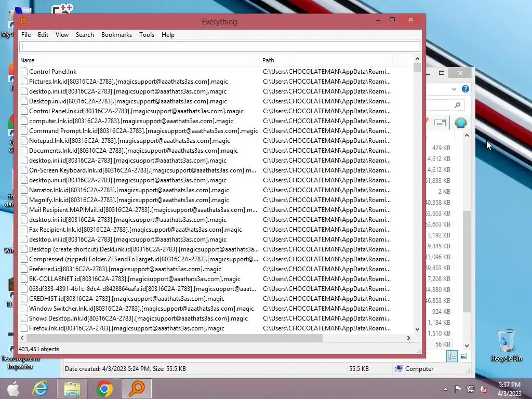Open the View menu
This screenshot has width=532, height=399.
tap(62, 35)
